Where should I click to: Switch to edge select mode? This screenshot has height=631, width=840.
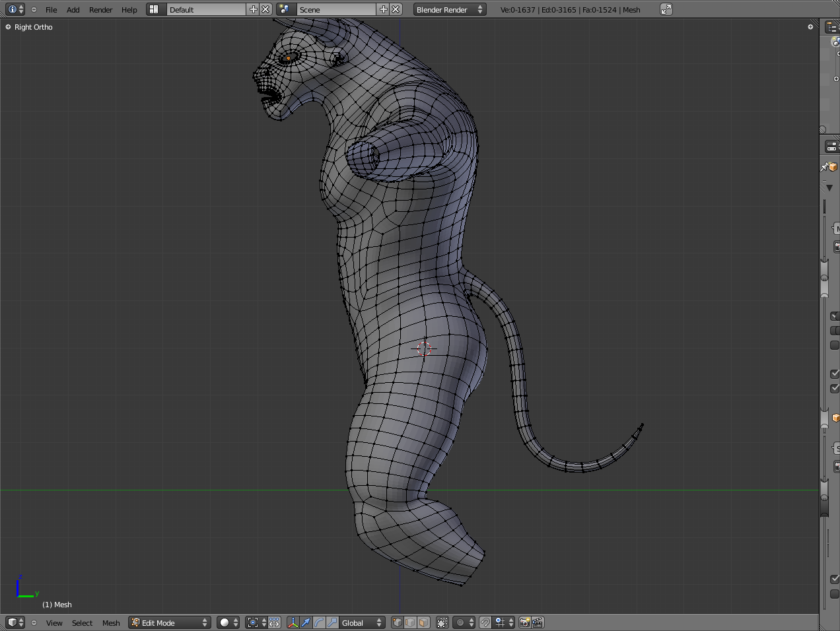410,622
